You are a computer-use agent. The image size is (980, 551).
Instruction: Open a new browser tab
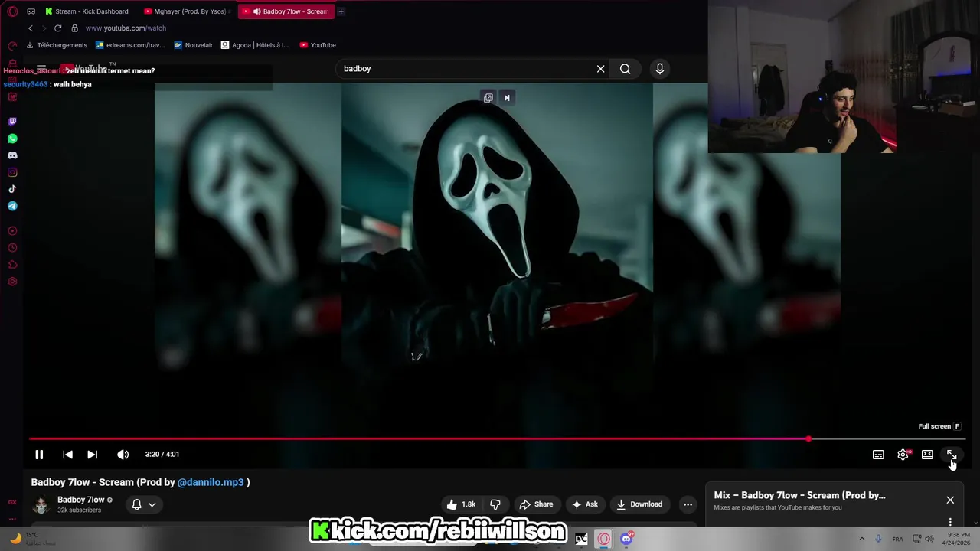tap(341, 11)
